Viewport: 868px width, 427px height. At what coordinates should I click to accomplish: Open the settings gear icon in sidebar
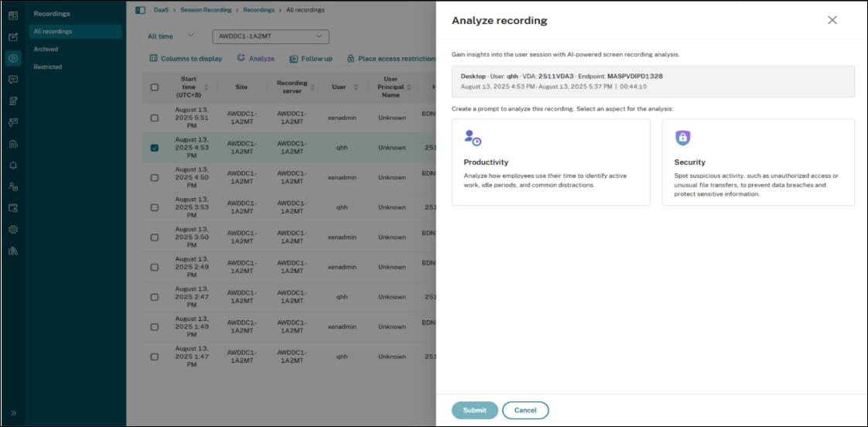[13, 230]
